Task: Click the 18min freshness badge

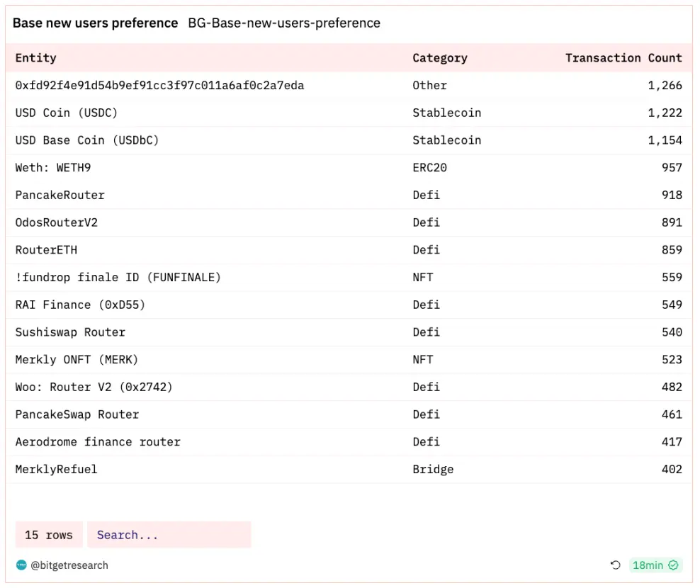Action: [655, 565]
